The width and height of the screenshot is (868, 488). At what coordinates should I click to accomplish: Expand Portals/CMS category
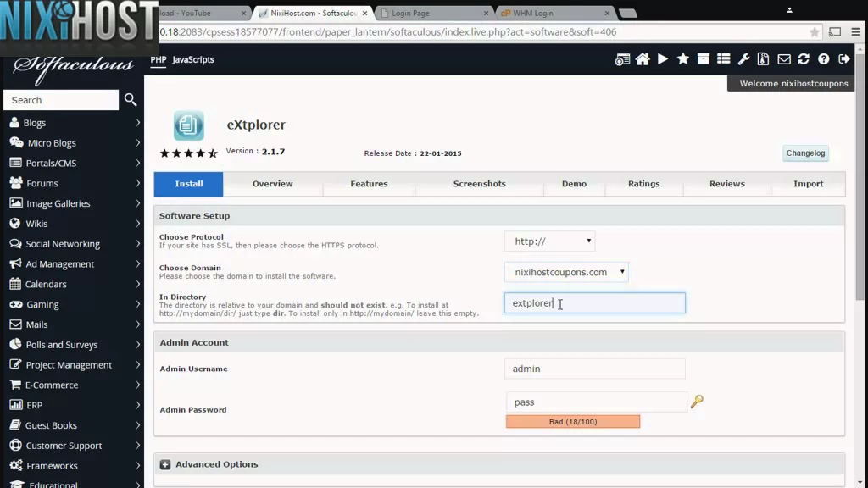click(75, 164)
